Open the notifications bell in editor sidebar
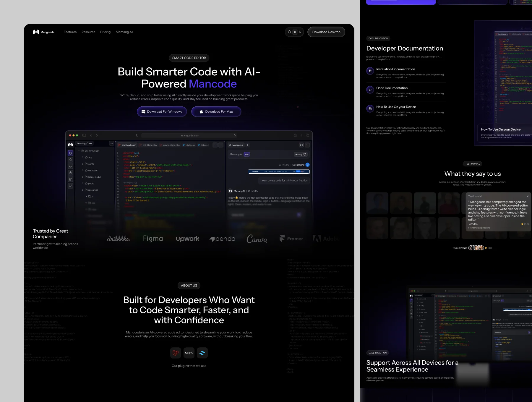This screenshot has height=402, width=532. click(70, 166)
